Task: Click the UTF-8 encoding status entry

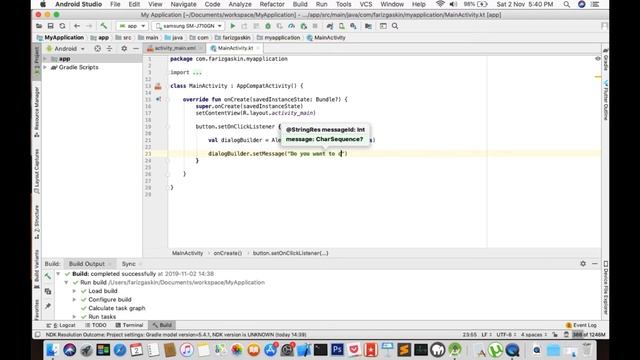Action: (x=506, y=335)
